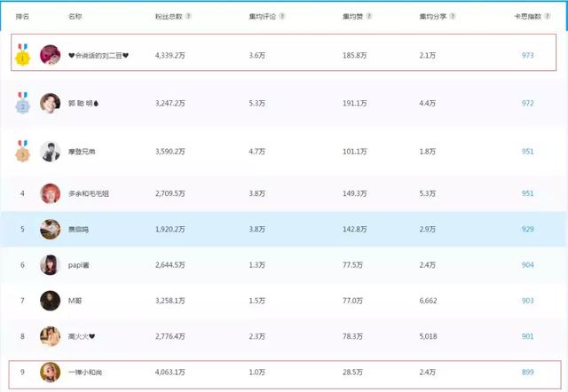Open the 973 卡思指数 score link
Image resolution: width=568 pixels, height=392 pixels.
coord(527,55)
